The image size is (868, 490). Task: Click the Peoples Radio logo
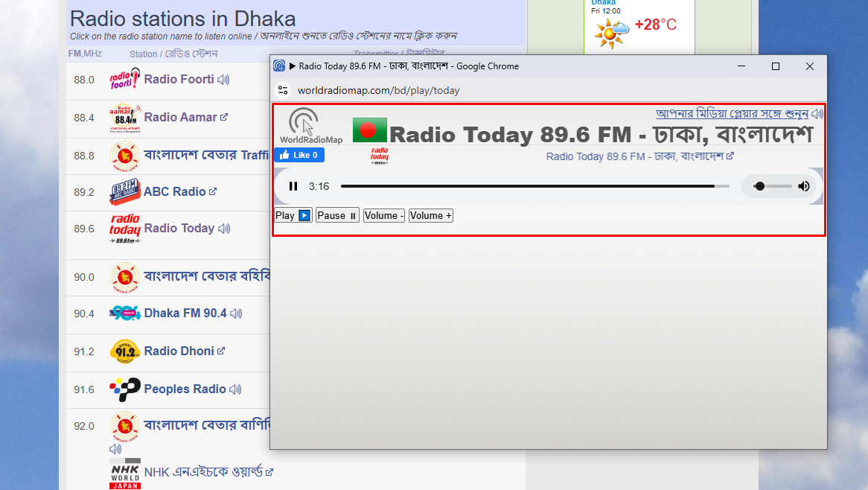coord(124,389)
